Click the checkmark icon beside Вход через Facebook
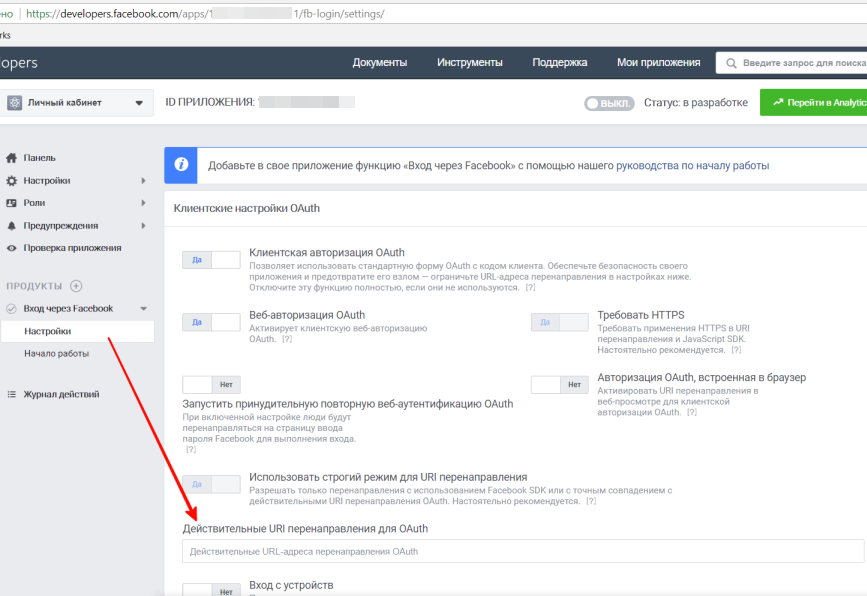The width and height of the screenshot is (867, 596). (x=11, y=309)
